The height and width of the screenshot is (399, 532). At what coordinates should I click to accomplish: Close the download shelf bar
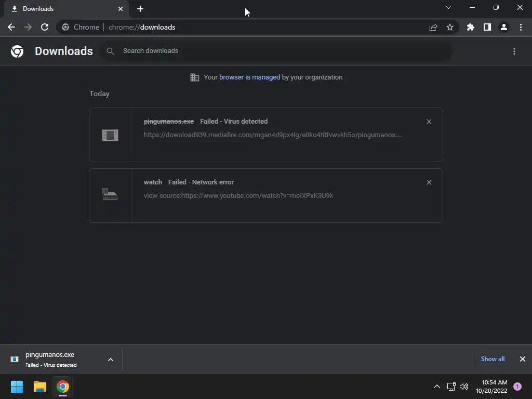tap(523, 359)
